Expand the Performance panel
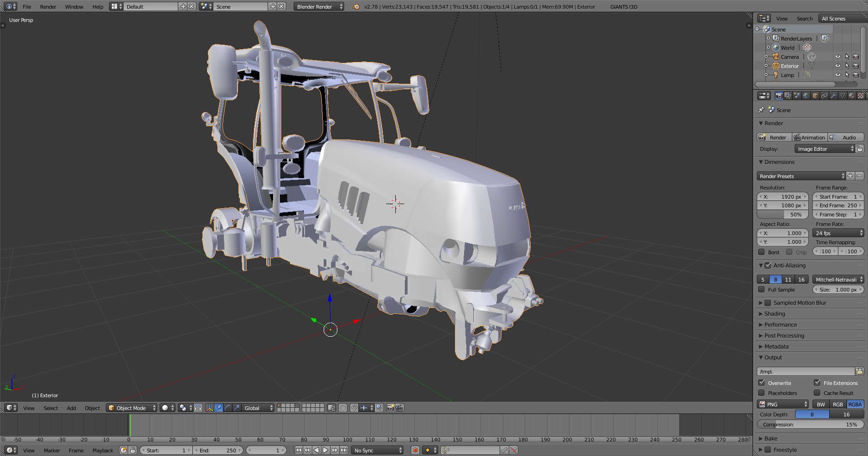This screenshot has height=456, width=868. coord(780,324)
